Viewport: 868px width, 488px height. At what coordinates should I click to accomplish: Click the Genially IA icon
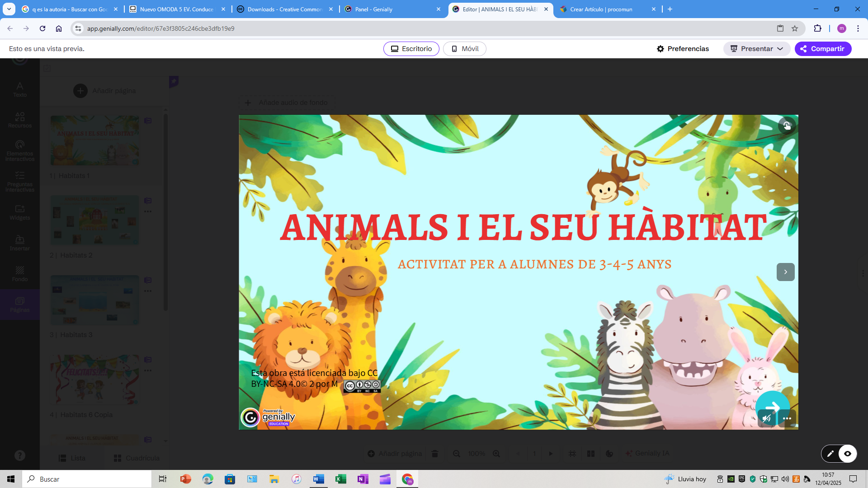coord(647,453)
